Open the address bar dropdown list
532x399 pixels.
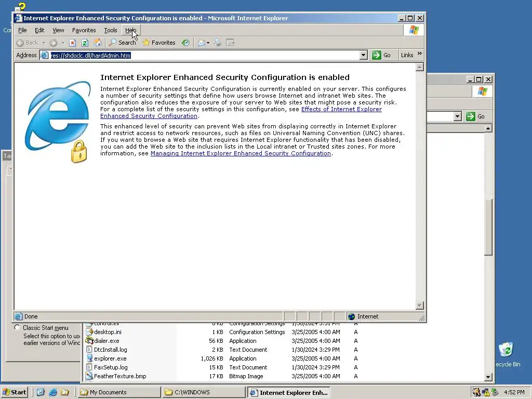363,55
